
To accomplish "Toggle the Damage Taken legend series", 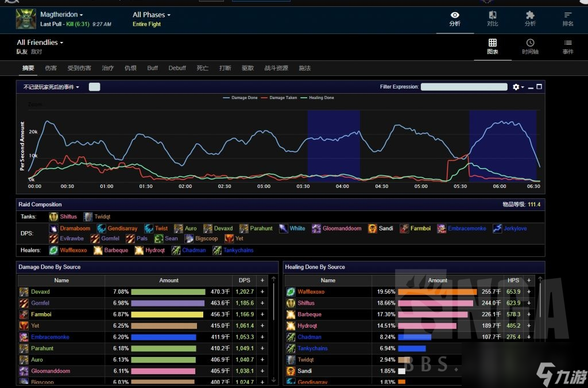I will (278, 98).
